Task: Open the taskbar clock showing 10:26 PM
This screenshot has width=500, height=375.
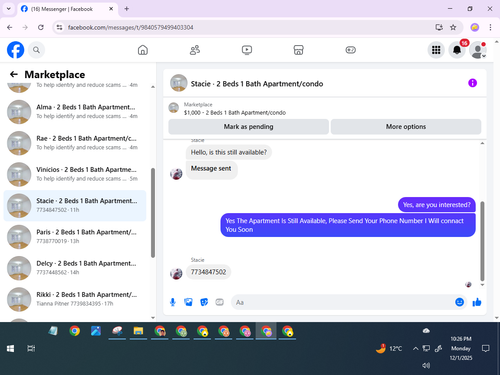Action: (x=461, y=348)
